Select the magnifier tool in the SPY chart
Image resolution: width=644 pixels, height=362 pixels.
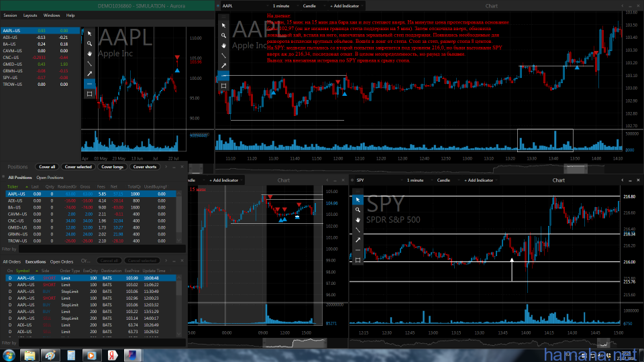click(358, 210)
